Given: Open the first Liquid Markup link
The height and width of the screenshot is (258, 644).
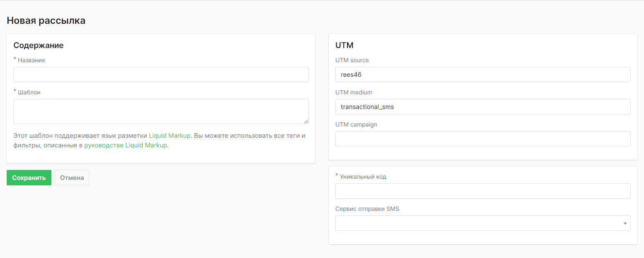Looking at the screenshot, I should pos(169,136).
